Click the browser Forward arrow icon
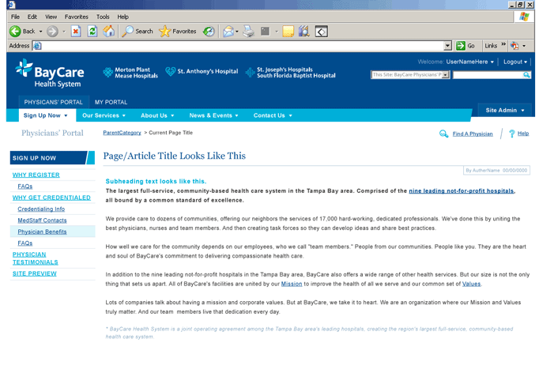Screen dimensions: 539x392 52,32
